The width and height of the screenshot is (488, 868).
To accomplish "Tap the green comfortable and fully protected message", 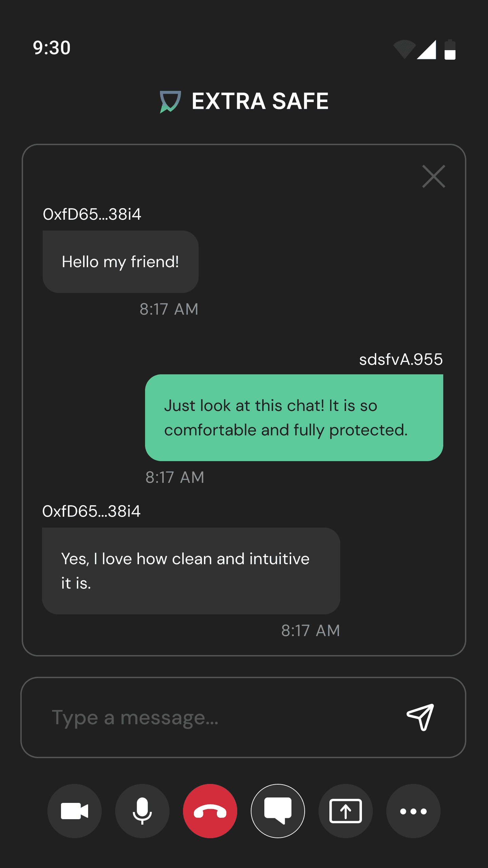I will click(x=294, y=418).
